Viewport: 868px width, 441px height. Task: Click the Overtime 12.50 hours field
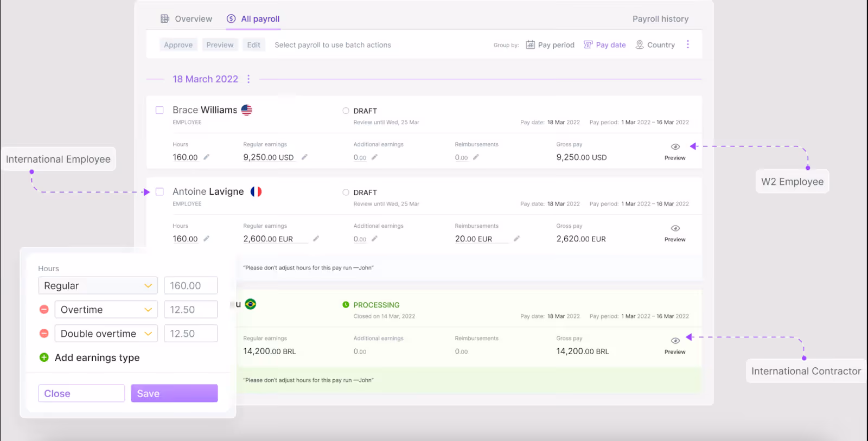[191, 310]
